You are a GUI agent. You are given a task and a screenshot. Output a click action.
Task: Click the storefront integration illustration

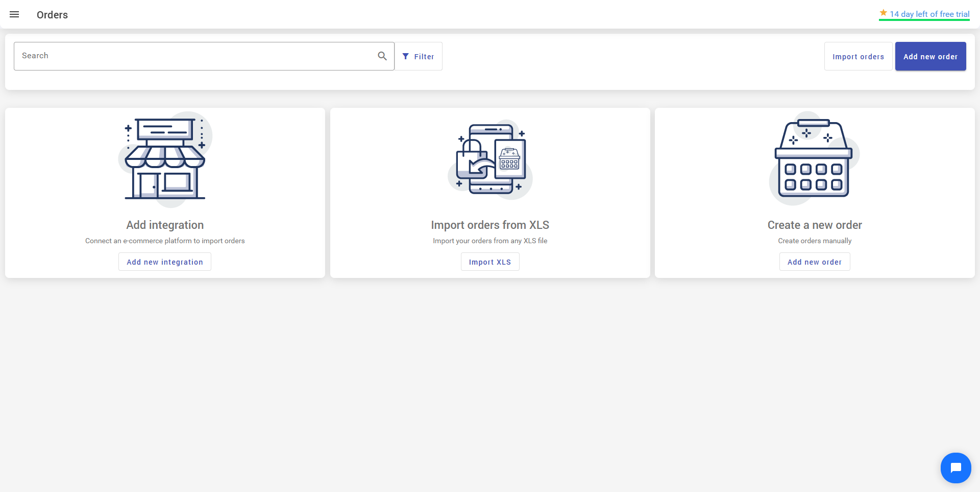165,159
